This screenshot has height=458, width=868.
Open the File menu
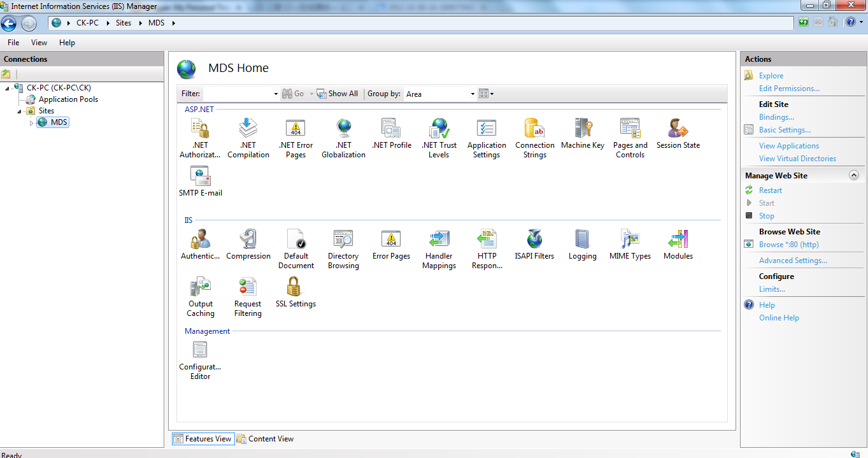[x=13, y=43]
